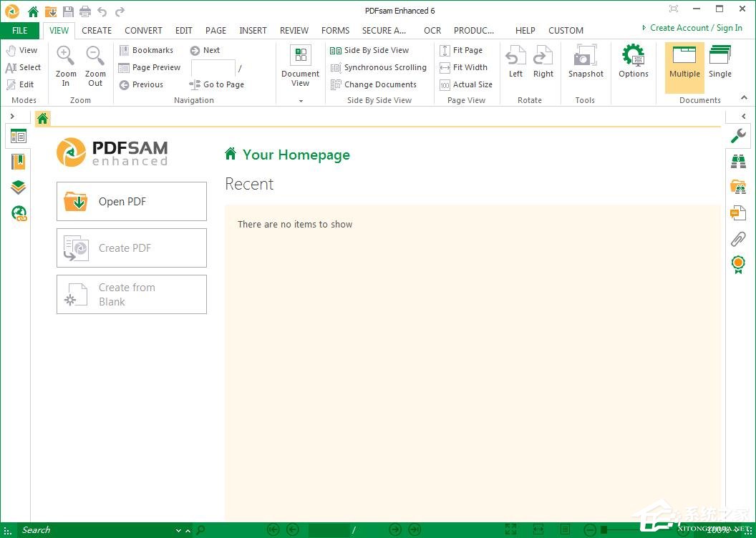
Task: Open the page thumbnails panel in left sidebar
Action: point(19,137)
